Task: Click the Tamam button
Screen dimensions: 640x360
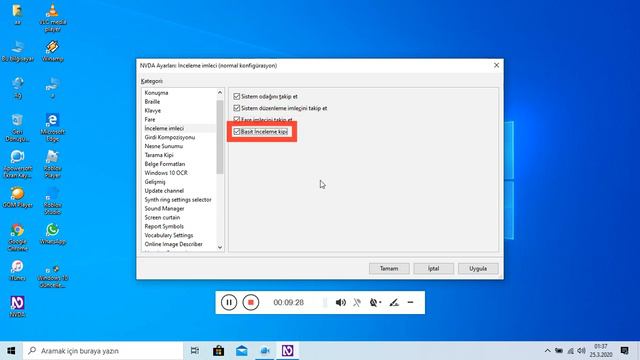Action: click(389, 269)
